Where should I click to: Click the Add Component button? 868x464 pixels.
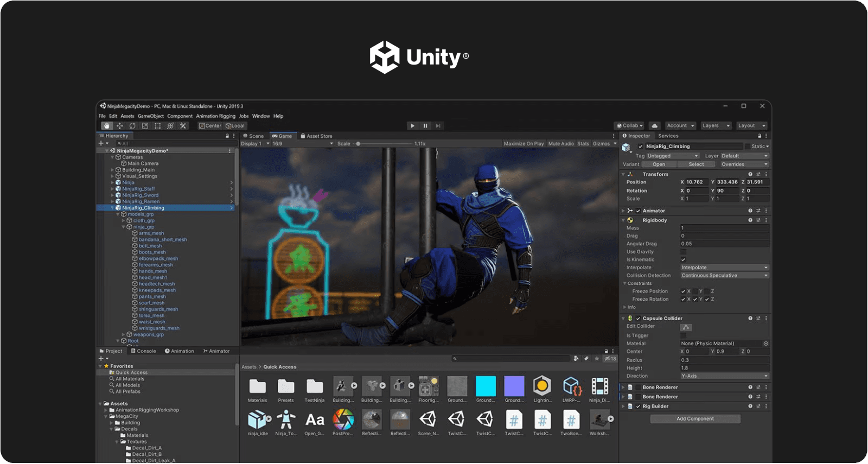pyautogui.click(x=695, y=419)
